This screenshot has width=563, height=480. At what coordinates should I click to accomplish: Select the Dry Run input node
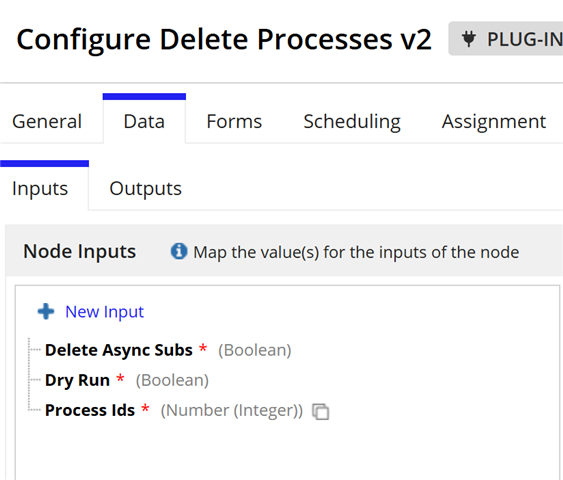point(78,380)
